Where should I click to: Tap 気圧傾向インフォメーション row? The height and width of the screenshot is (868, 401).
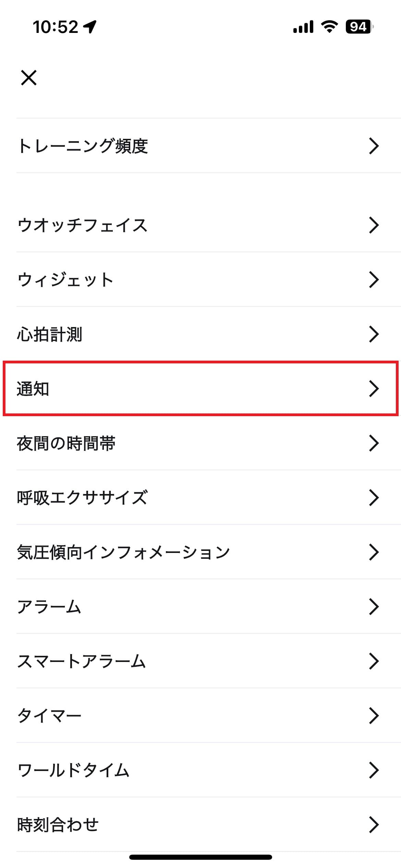[x=200, y=552]
